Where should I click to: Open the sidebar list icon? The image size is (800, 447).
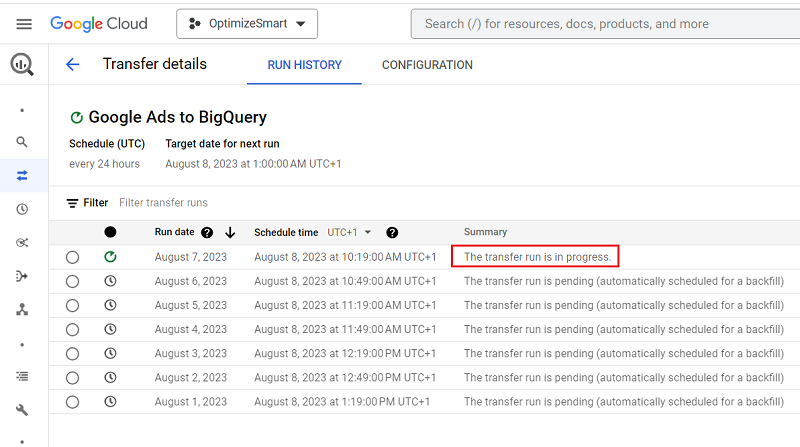[x=22, y=377]
